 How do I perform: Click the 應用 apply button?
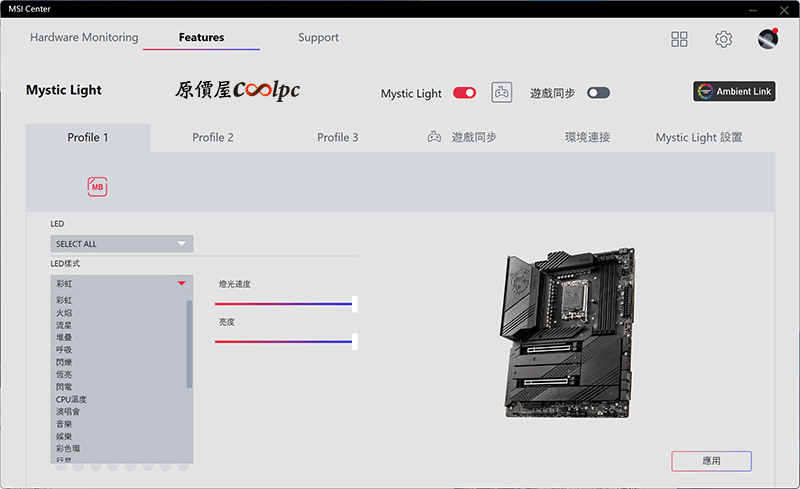(711, 461)
